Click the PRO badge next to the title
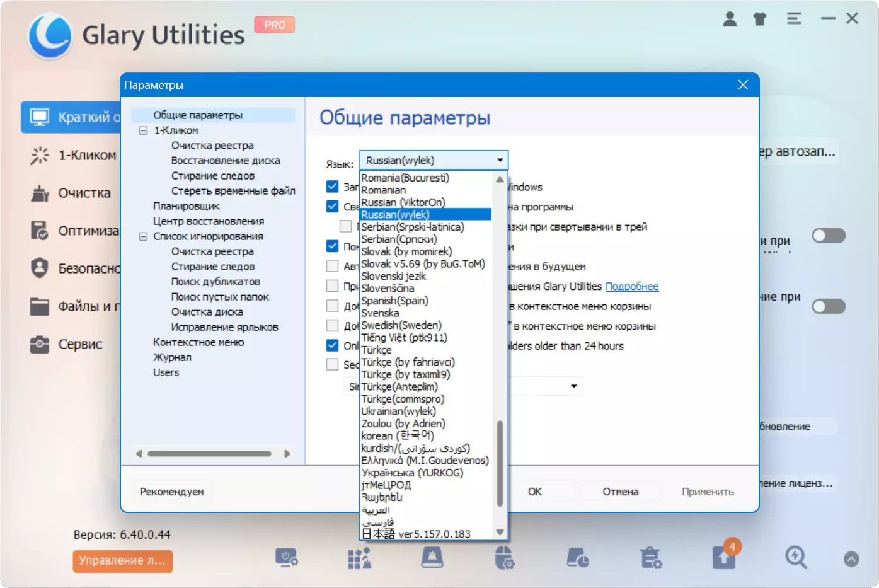 point(275,25)
